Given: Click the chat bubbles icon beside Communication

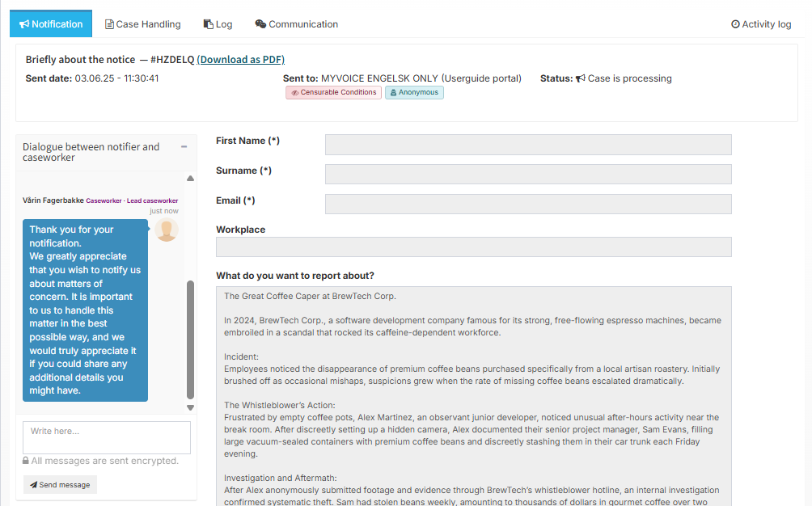Looking at the screenshot, I should point(260,24).
